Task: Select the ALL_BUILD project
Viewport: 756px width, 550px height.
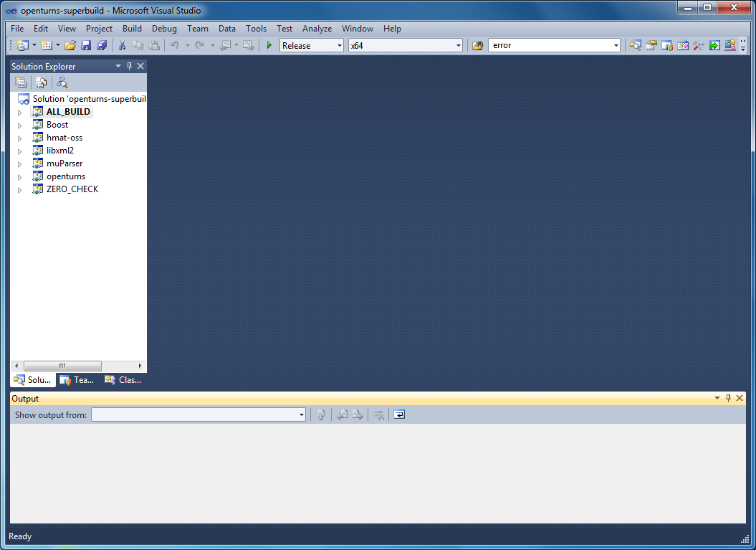Action: click(68, 111)
